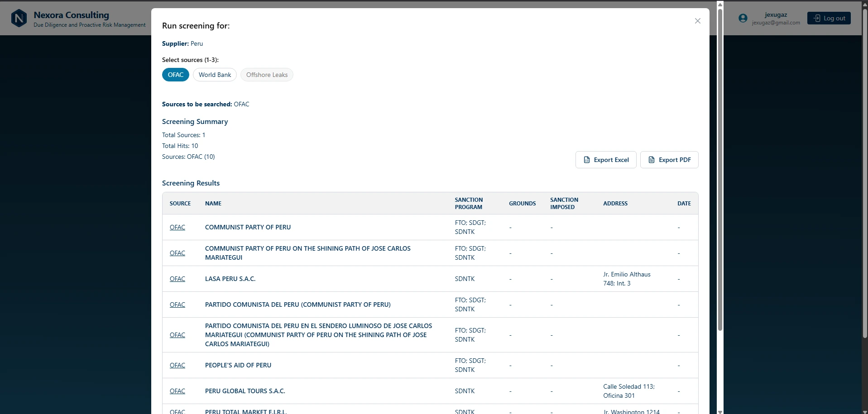
Task: Export results to PDF
Action: (669, 160)
